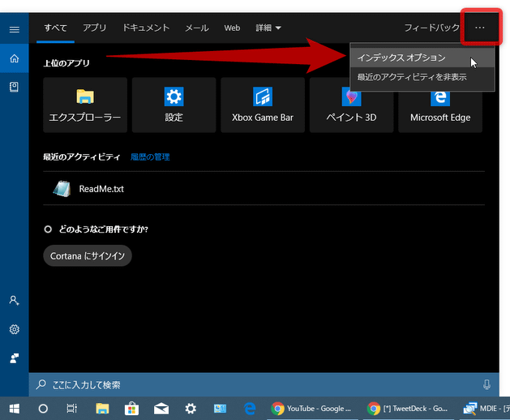The image size is (510, 420).
Task: Open the sidebar settings gear icon
Action: tap(15, 329)
